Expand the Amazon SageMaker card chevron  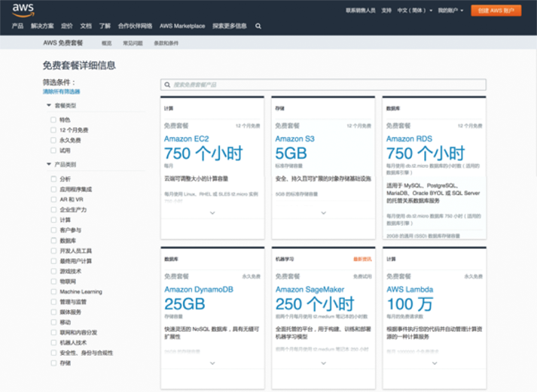323,363
